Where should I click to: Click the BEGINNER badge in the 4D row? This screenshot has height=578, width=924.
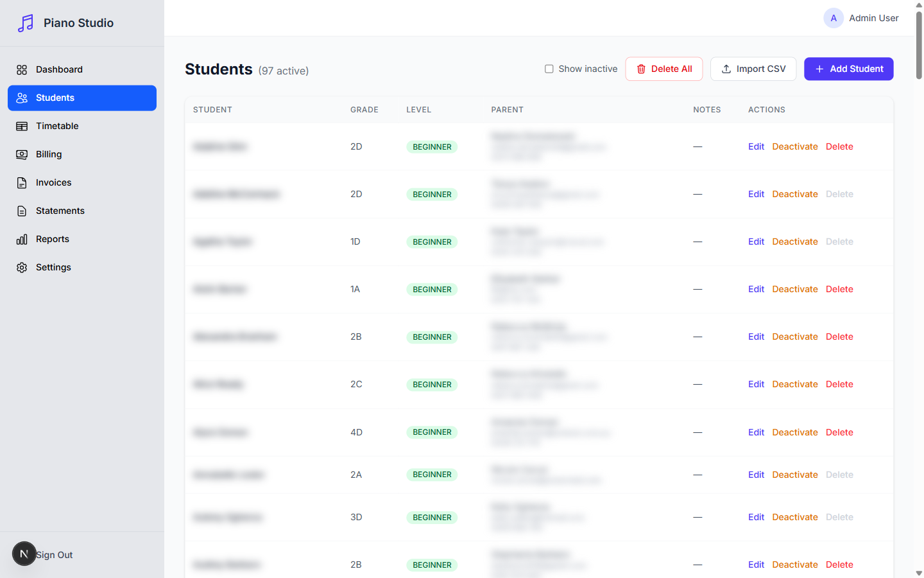tap(432, 432)
